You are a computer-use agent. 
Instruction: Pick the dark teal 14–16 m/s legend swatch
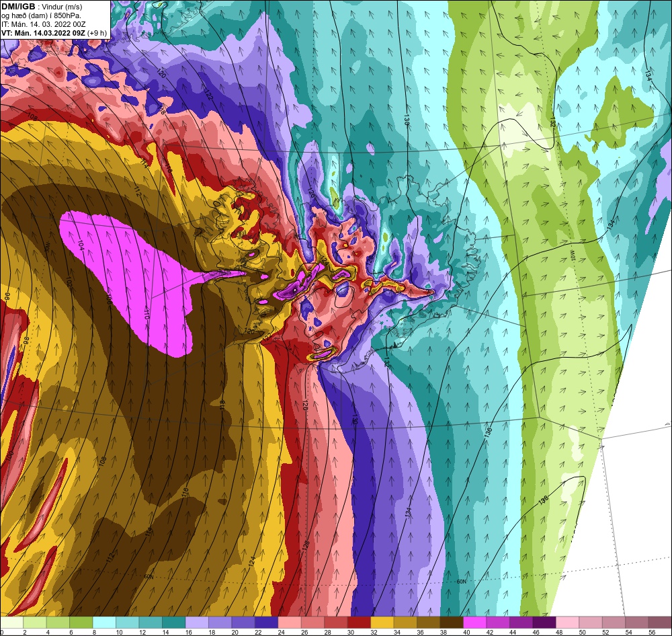click(x=173, y=623)
